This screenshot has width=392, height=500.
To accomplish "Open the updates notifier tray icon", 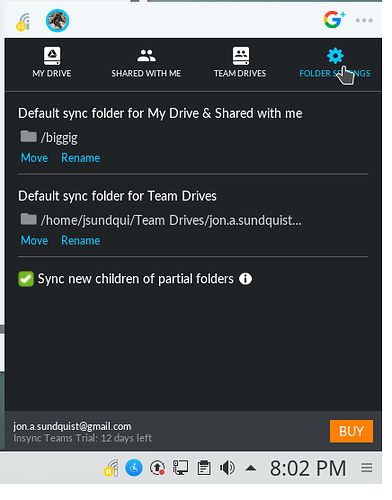I will tap(157, 468).
